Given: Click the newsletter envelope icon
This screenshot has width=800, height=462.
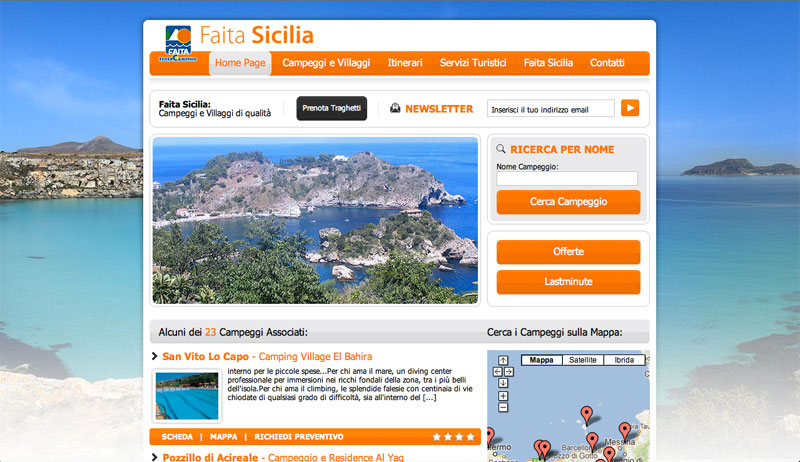Looking at the screenshot, I should [395, 108].
